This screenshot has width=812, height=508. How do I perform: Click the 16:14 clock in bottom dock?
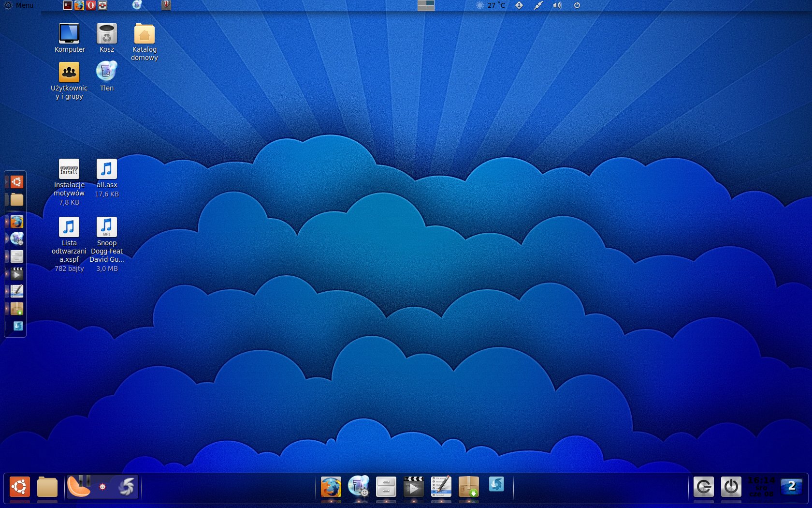pos(761,487)
